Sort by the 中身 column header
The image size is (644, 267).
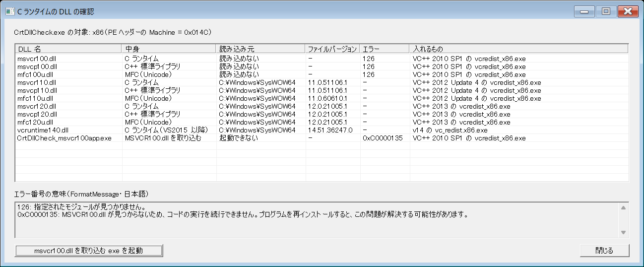[169, 49]
